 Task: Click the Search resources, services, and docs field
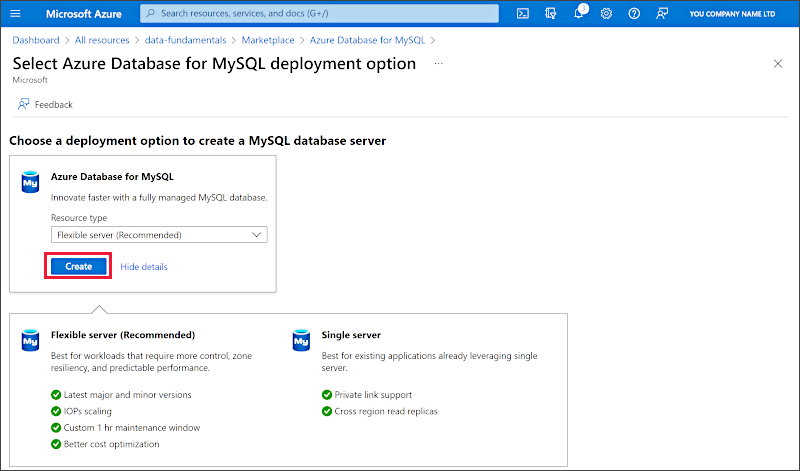(x=319, y=13)
